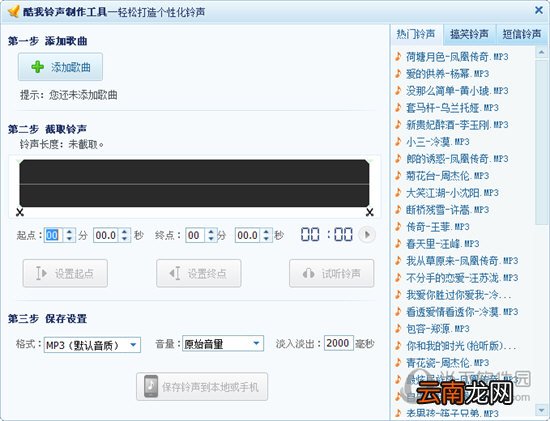Select ringtone 传奇-王菲.MP3
The image size is (550, 421).
coord(437,227)
